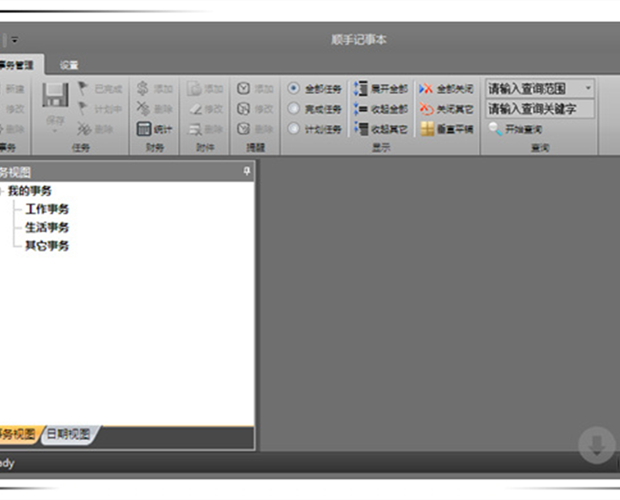Switch to the 日期视图 bottom tab
This screenshot has width=620, height=500.
(68, 434)
